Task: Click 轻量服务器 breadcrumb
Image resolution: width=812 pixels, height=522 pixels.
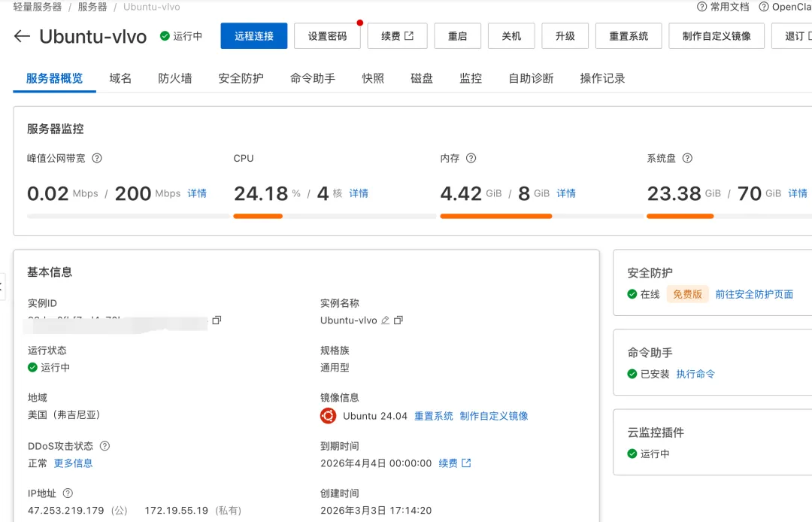Action: [38, 7]
